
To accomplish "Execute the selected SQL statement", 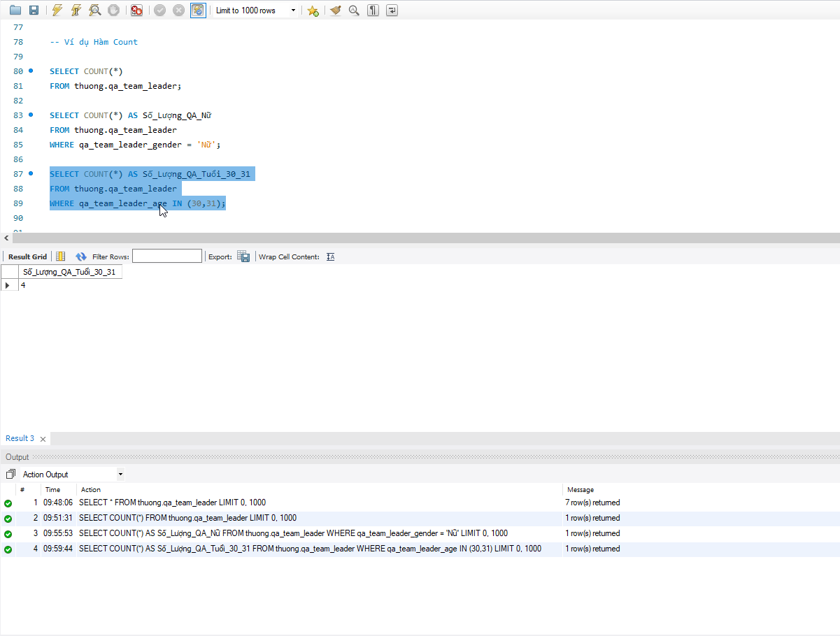I will point(57,10).
